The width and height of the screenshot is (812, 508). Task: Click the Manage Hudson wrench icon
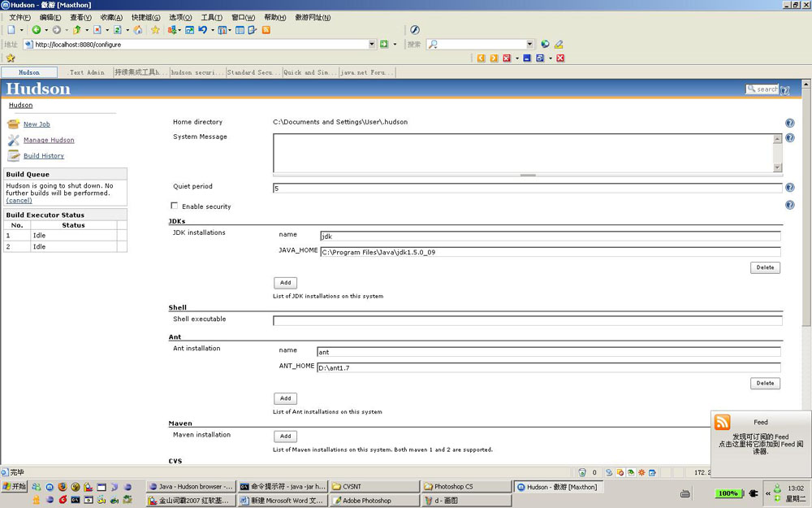[13, 140]
